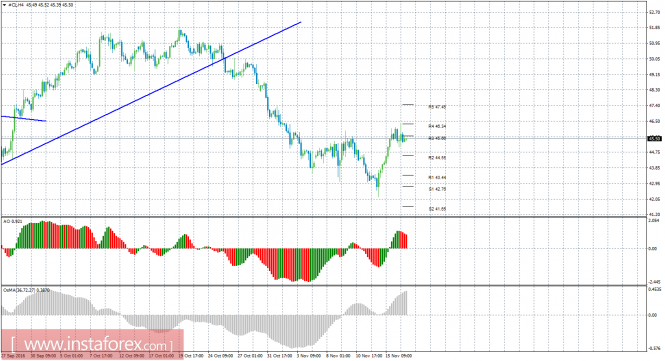Viewport: 665px width, 361px height.
Task: Click the R2 44.55 pivot level label
Action: tap(437, 158)
